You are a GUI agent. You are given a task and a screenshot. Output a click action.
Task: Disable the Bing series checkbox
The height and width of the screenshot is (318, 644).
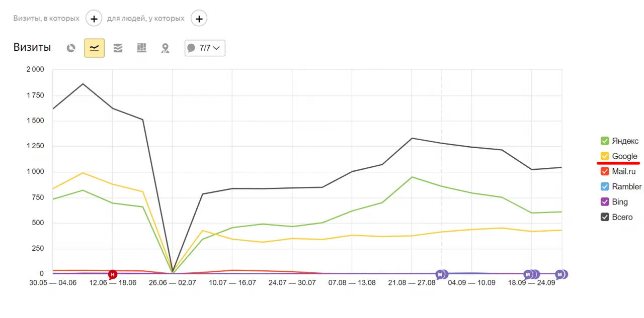click(x=605, y=202)
